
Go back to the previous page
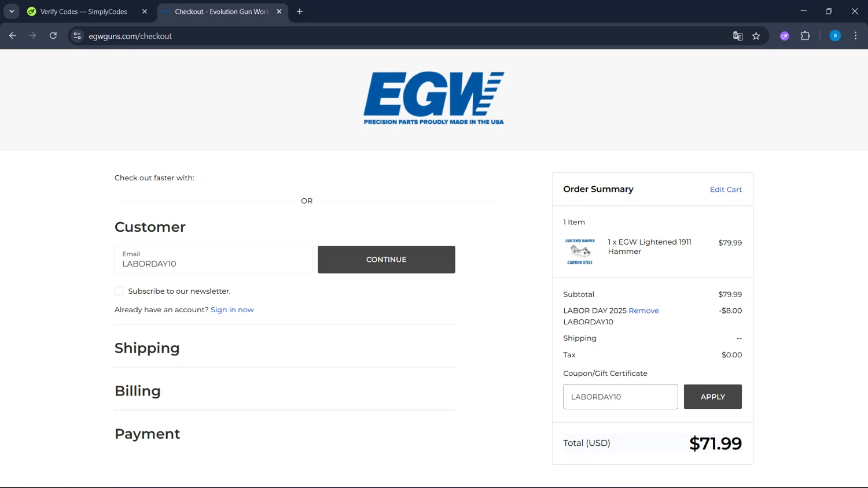pyautogui.click(x=13, y=36)
